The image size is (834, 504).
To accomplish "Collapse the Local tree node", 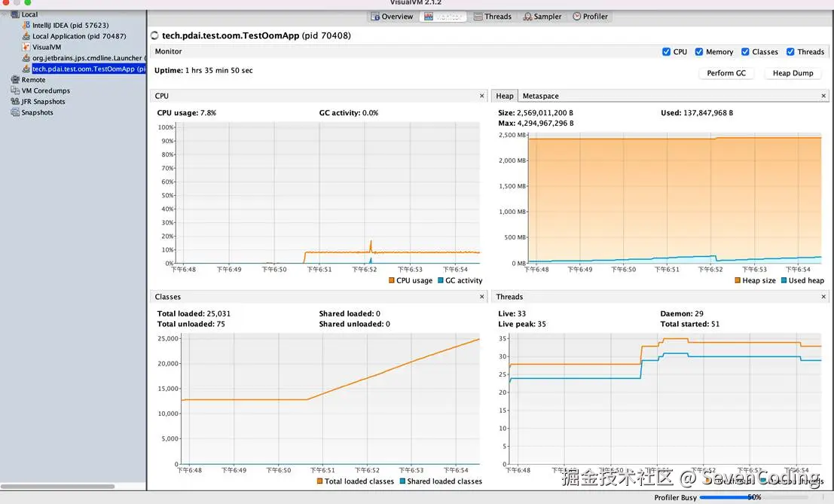I will pos(5,14).
